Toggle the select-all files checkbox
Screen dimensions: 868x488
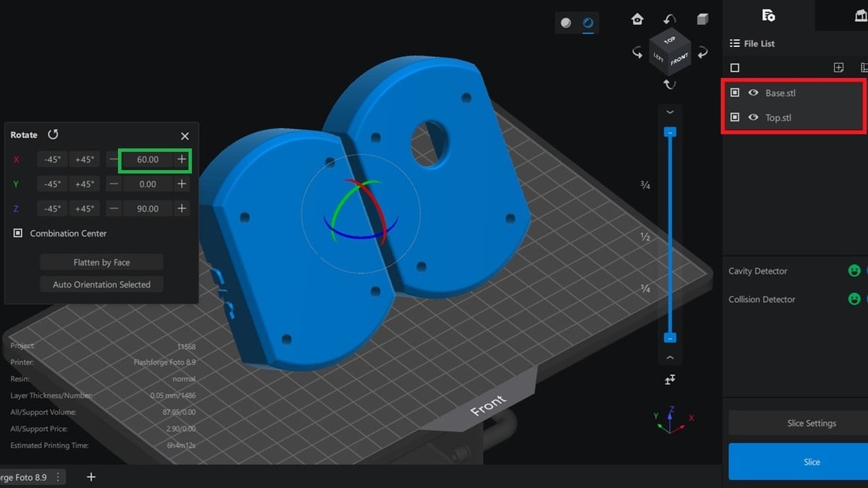pos(735,68)
